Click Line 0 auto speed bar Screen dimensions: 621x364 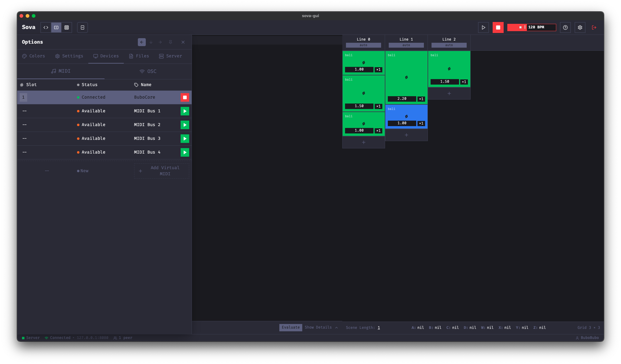(x=363, y=45)
